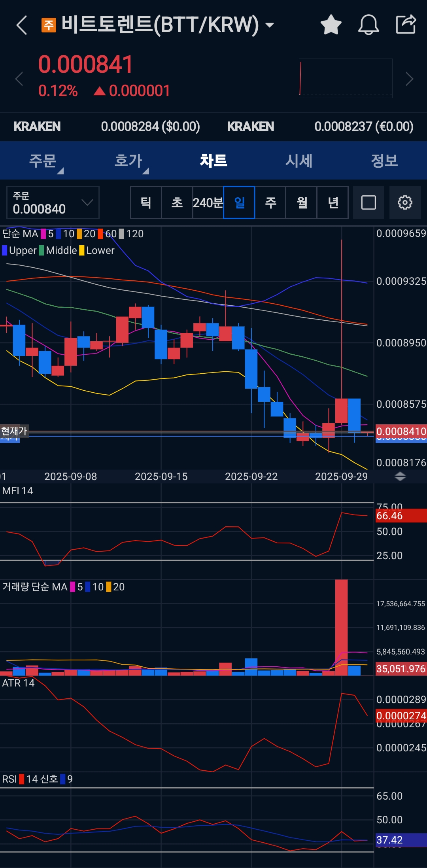The height and width of the screenshot is (868, 427).
Task: Tap the share export icon
Action: pos(406,24)
